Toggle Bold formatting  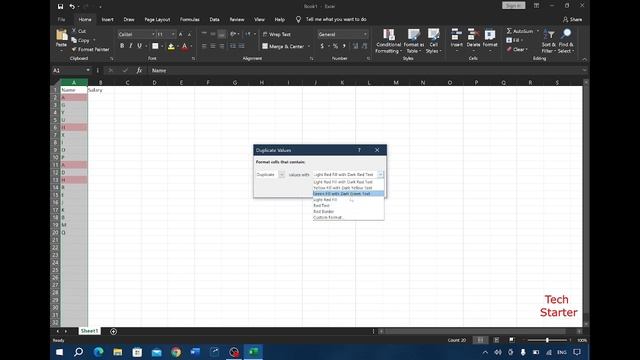(x=122, y=46)
